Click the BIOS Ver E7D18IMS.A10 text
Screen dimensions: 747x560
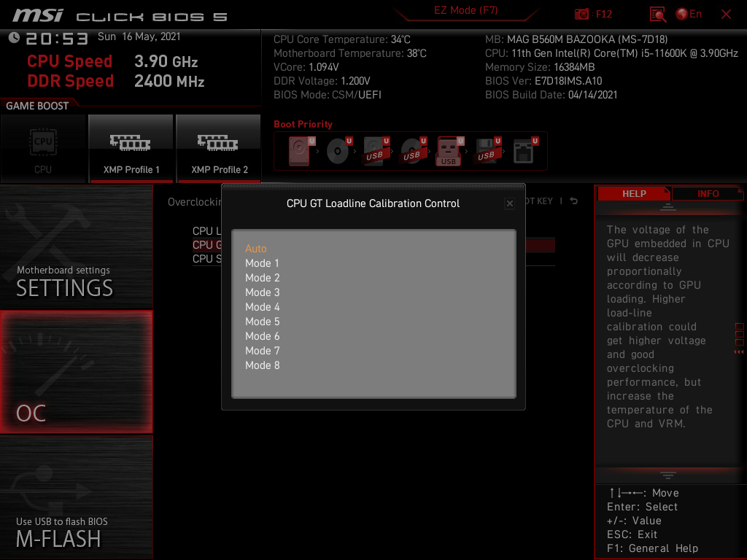543,81
